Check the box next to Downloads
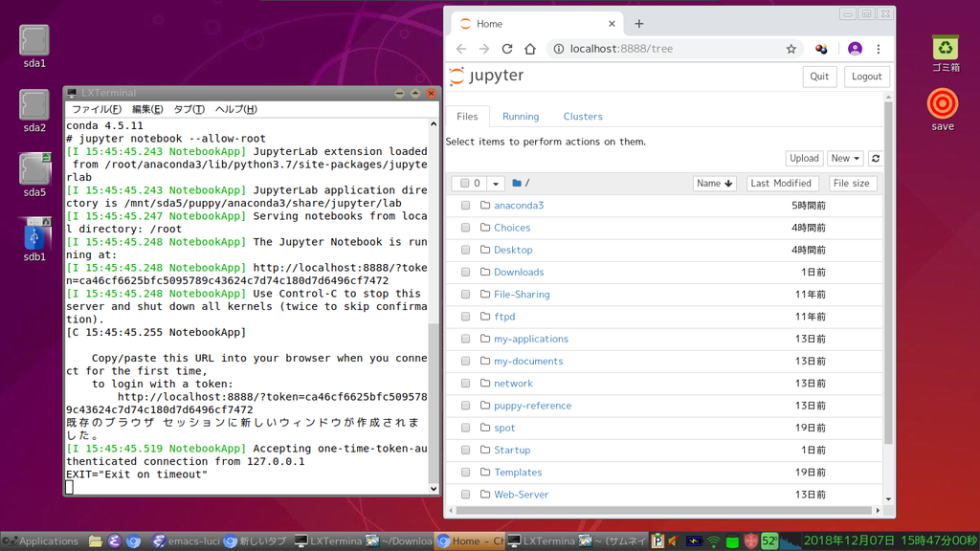 [x=466, y=273]
